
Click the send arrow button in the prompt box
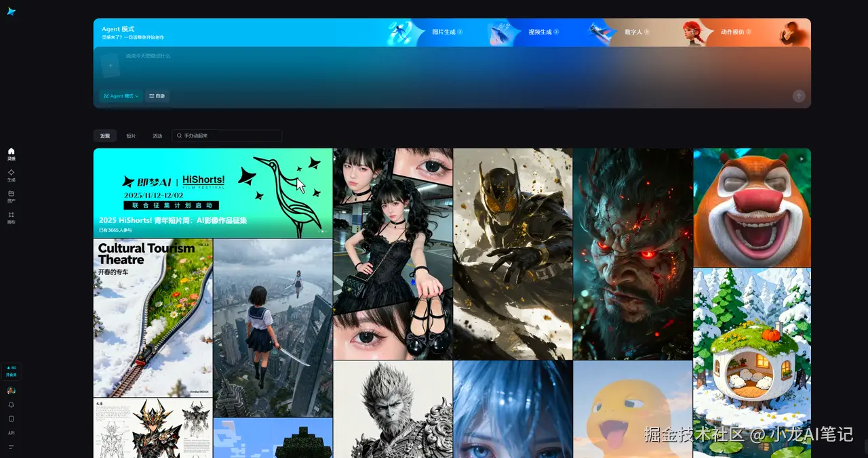click(x=799, y=96)
